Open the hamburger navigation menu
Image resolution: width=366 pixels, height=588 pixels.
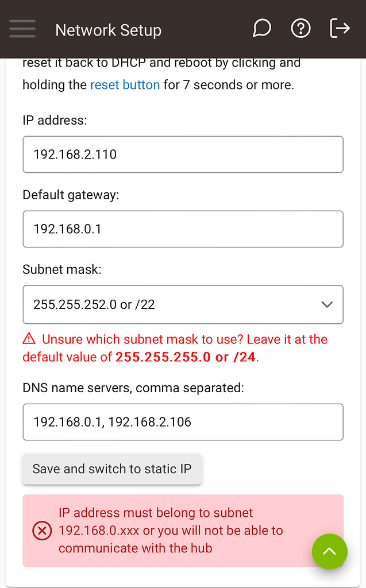(x=22, y=29)
